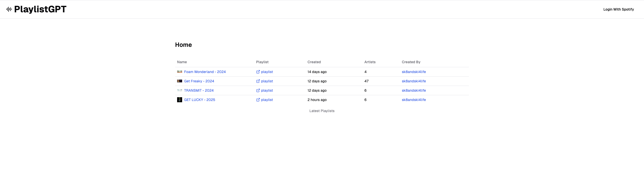Click TRANSMIT cover thumbnail
Screen dimensions: 644x169
pyautogui.click(x=180, y=90)
